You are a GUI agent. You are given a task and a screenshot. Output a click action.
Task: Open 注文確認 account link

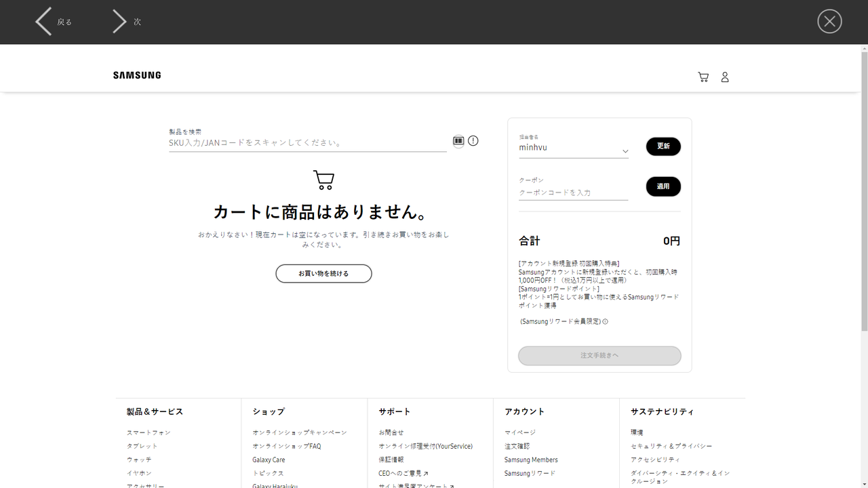click(517, 446)
